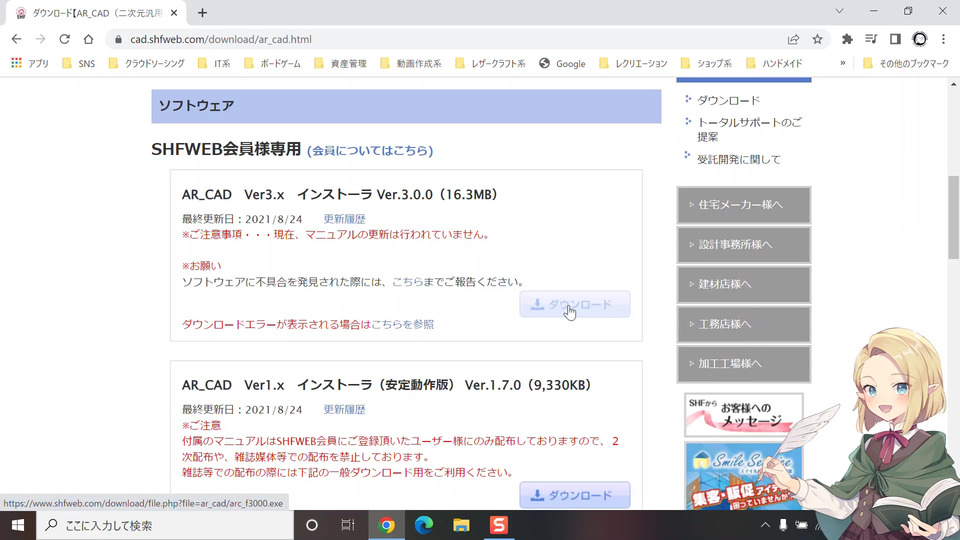Switch to Chrome on taskbar
This screenshot has height=540, width=960.
[x=386, y=525]
